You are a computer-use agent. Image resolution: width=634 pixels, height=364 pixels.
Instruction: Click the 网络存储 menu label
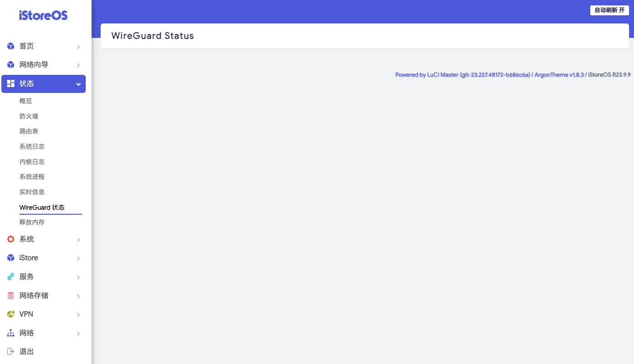34,295
